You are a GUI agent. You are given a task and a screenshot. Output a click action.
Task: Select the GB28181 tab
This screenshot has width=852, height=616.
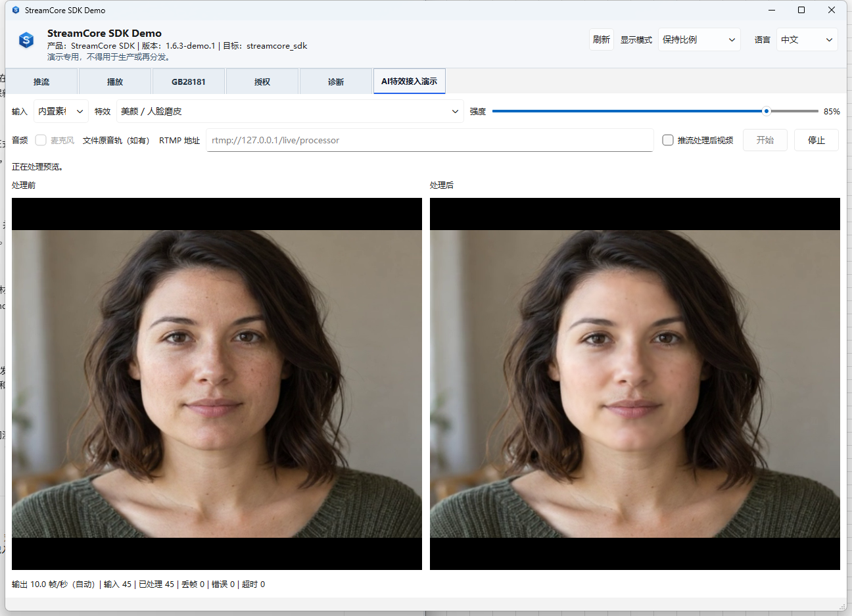189,82
